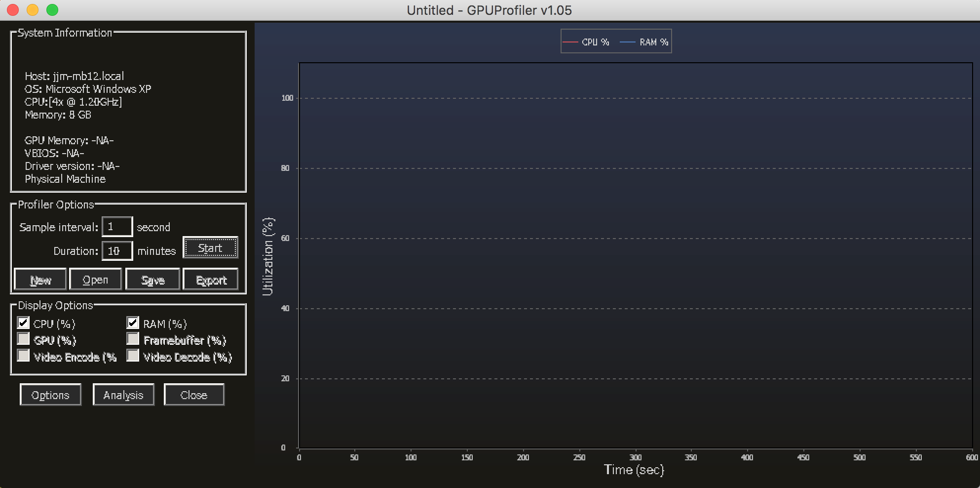The height and width of the screenshot is (488, 980).
Task: Open a saved profile file
Action: pos(95,280)
